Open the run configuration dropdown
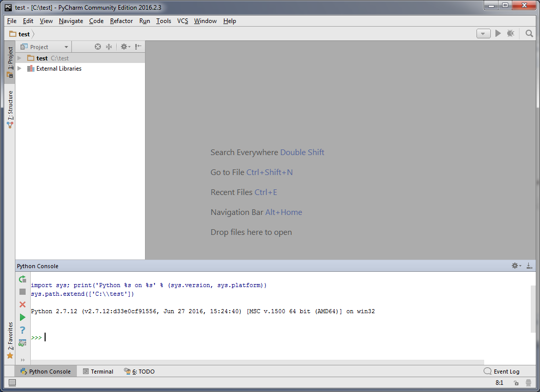 (x=483, y=34)
